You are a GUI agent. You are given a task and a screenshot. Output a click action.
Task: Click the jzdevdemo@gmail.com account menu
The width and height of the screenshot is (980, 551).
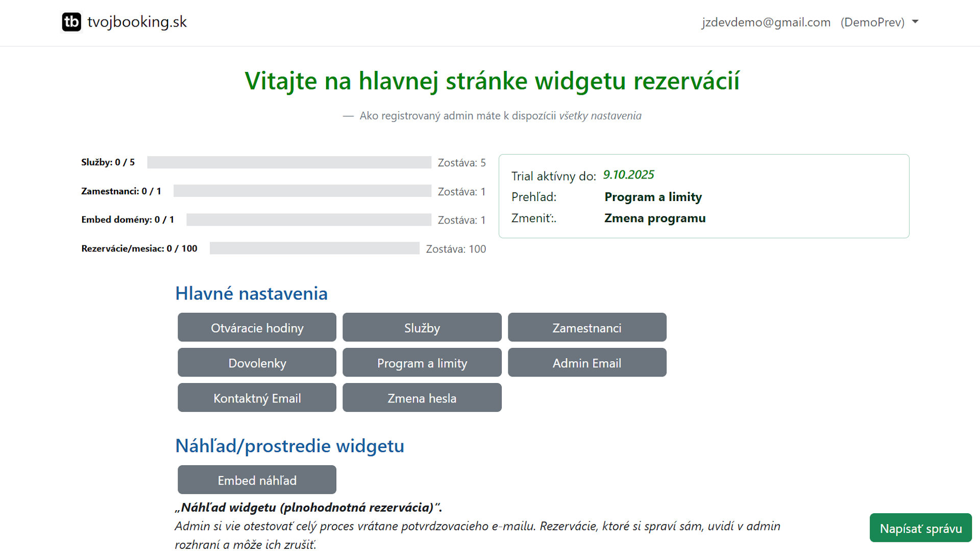point(766,22)
